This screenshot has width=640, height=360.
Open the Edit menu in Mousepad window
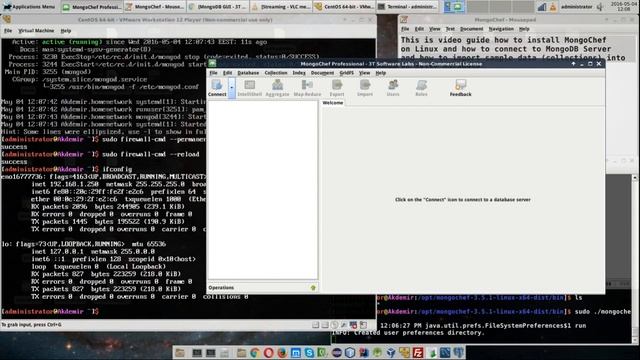click(419, 29)
